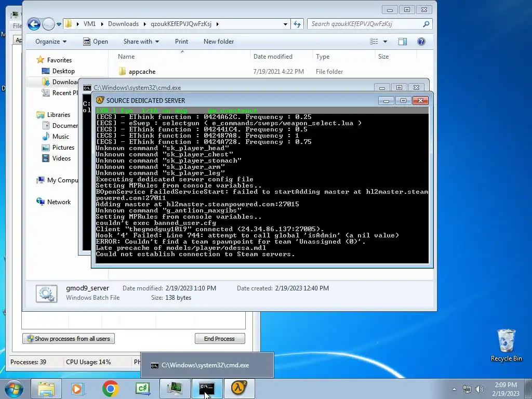The image size is (532, 399).
Task: Switch to Task Manager on taskbar
Action: pos(175,389)
